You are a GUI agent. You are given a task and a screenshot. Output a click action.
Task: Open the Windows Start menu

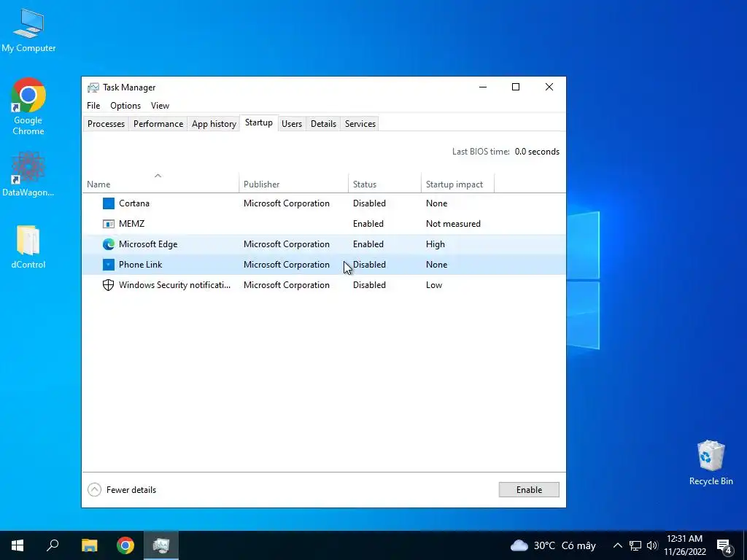pyautogui.click(x=18, y=545)
